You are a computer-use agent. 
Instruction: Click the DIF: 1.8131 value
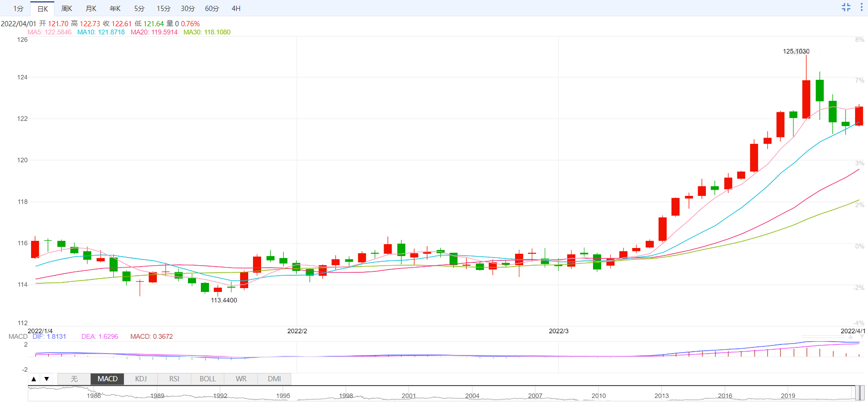point(49,336)
